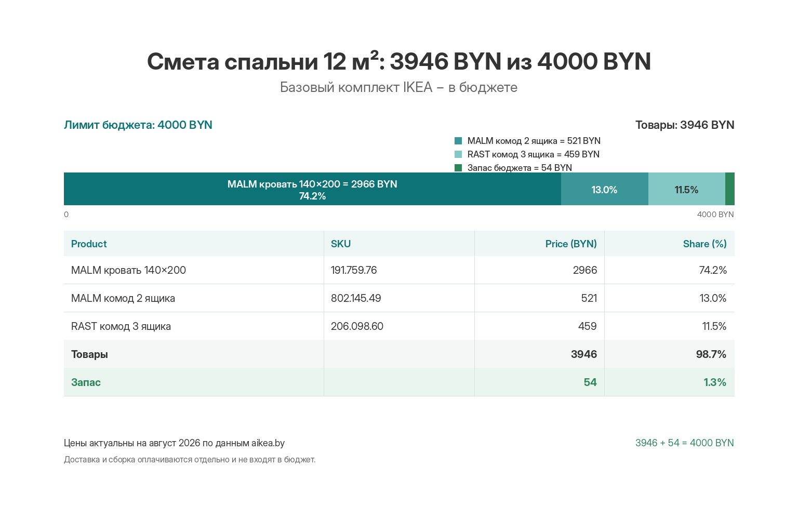This screenshot has height=532, width=798.
Task: Click the Товары: 3946 BYN label above the chart
Action: click(x=685, y=125)
